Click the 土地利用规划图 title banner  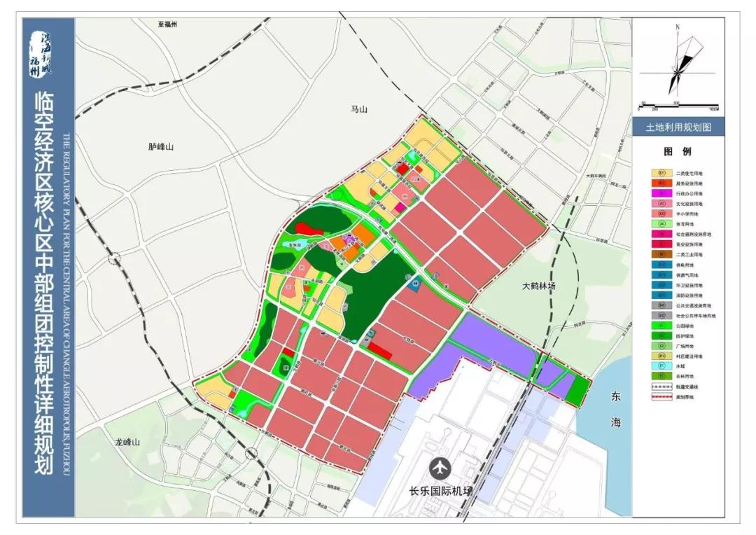pyautogui.click(x=678, y=127)
